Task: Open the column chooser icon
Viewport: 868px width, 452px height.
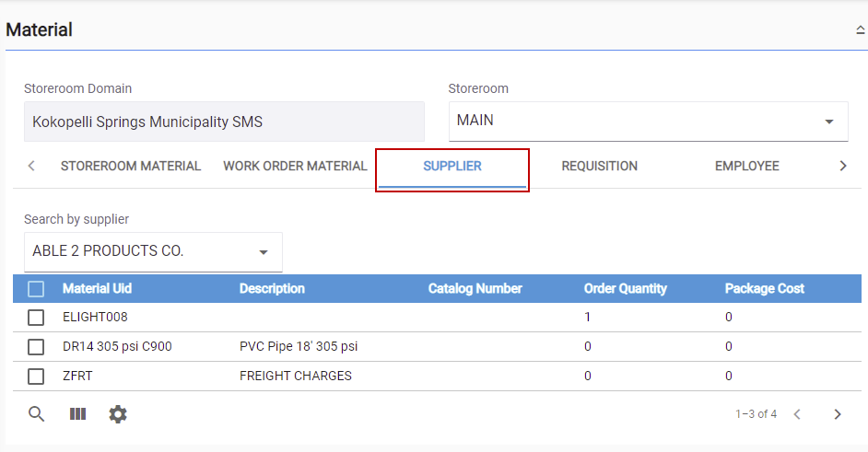Action: [x=77, y=414]
